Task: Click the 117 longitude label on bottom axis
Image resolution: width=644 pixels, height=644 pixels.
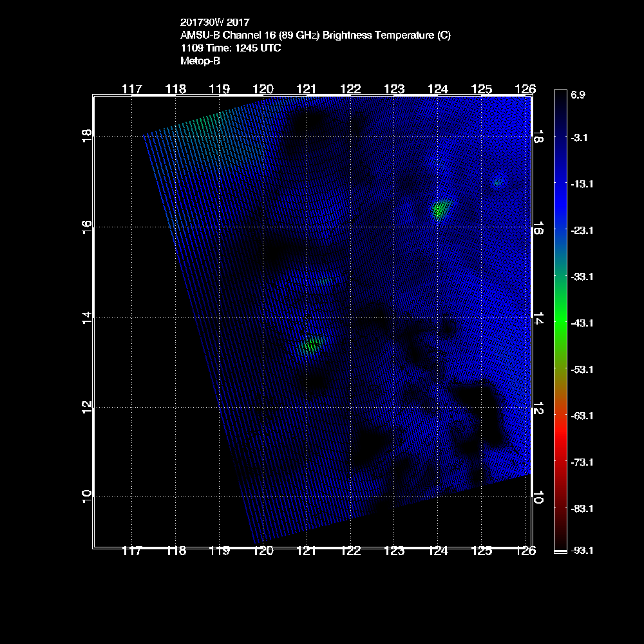Action: 132,551
